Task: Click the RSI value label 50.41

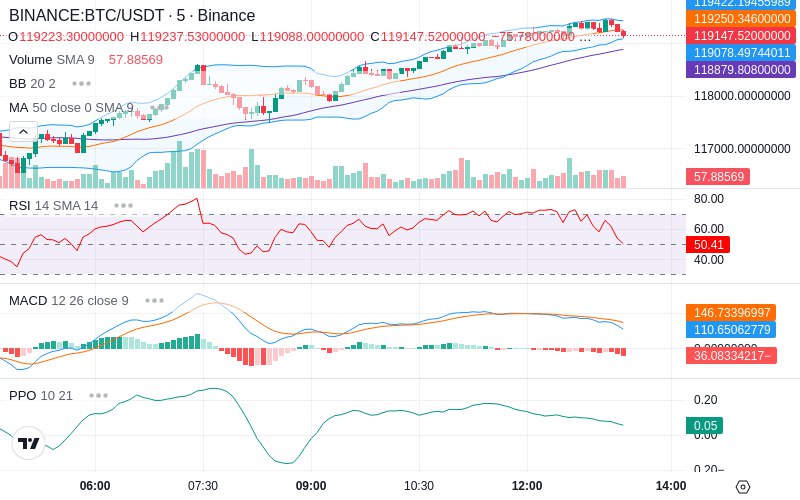Action: pyautogui.click(x=708, y=244)
